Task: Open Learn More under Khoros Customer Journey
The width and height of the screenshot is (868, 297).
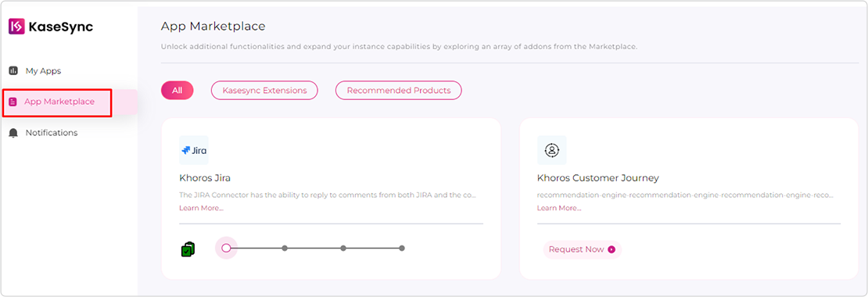Action: coord(558,208)
